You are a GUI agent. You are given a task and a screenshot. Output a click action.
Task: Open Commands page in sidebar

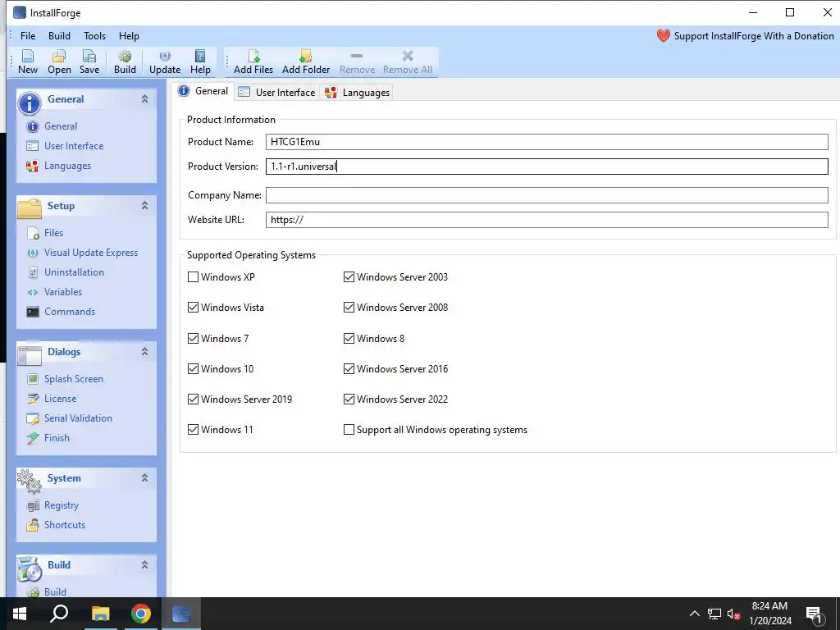point(70,311)
